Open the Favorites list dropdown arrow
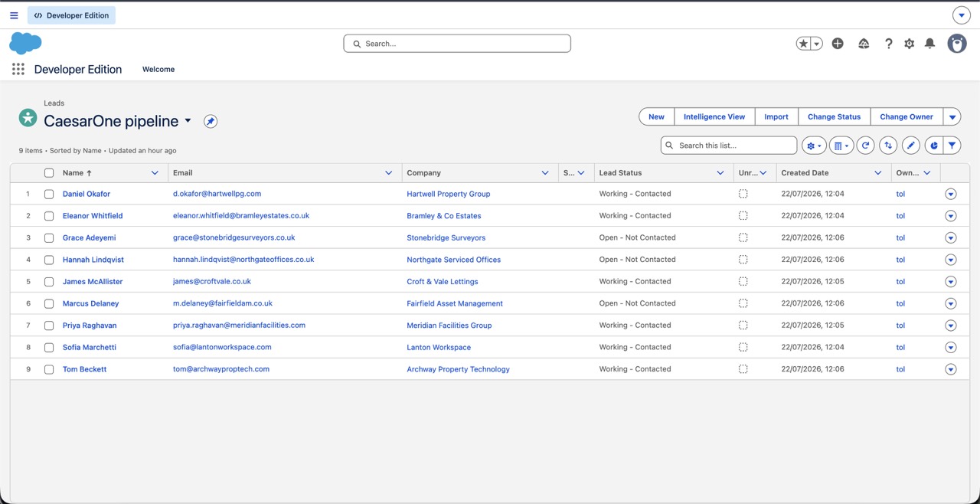The width and height of the screenshot is (980, 504). coord(817,44)
